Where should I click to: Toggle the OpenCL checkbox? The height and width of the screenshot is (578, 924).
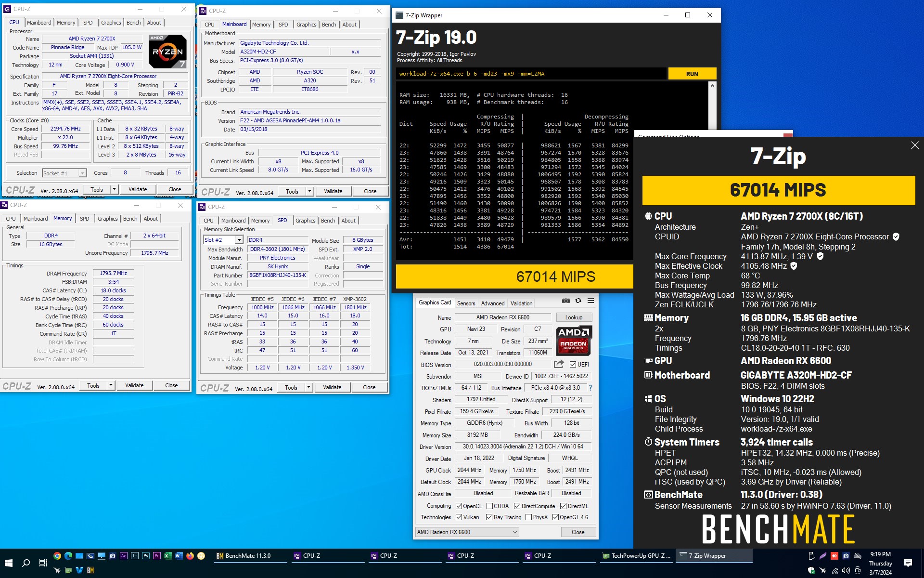459,506
